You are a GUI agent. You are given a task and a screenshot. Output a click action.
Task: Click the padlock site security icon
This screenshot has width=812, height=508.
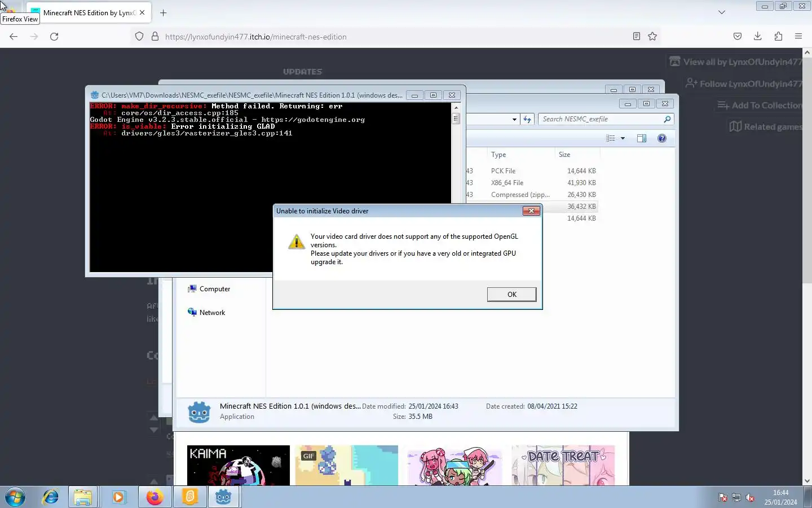155,37
